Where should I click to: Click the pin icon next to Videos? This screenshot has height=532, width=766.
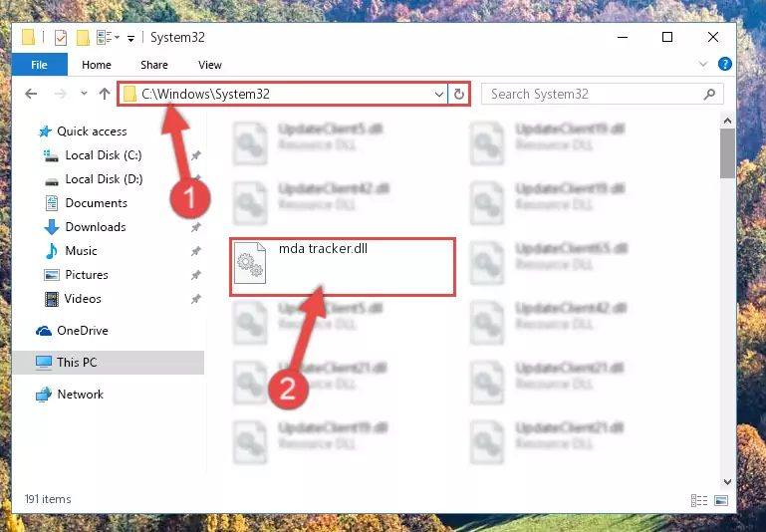tap(195, 299)
